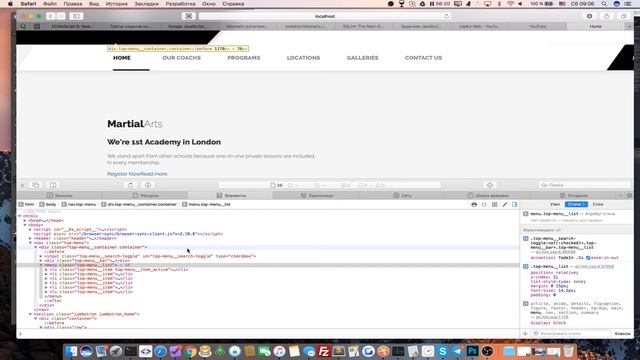Viewport: 640px width, 360px height.
Task: Toggle the layout grid icon above DOM tree
Action: pyautogui.click(x=495, y=204)
